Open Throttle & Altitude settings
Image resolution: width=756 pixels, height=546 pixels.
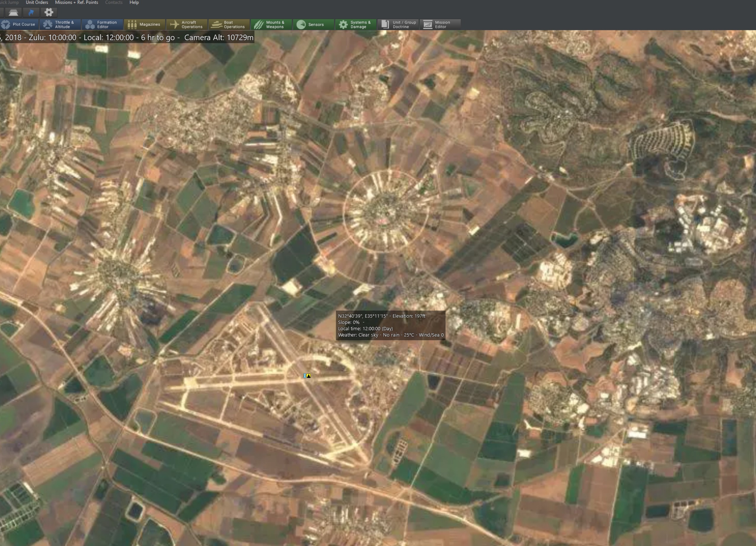coord(60,24)
